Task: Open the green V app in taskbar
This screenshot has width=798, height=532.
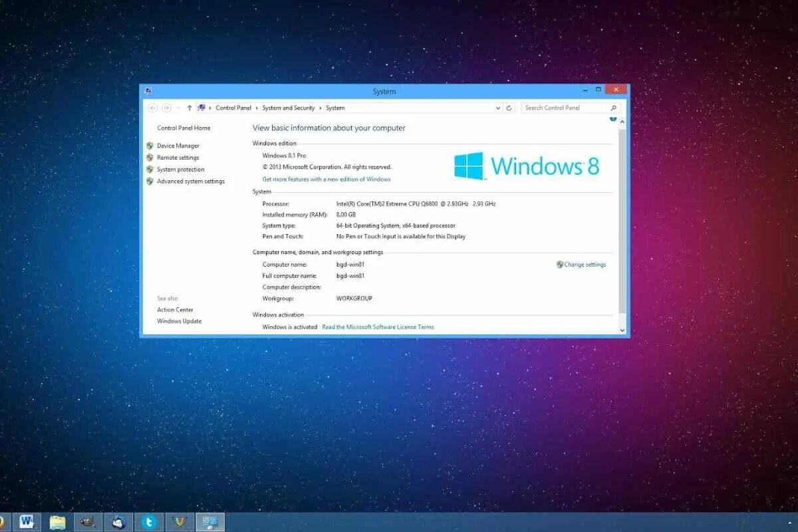Action: 180,522
